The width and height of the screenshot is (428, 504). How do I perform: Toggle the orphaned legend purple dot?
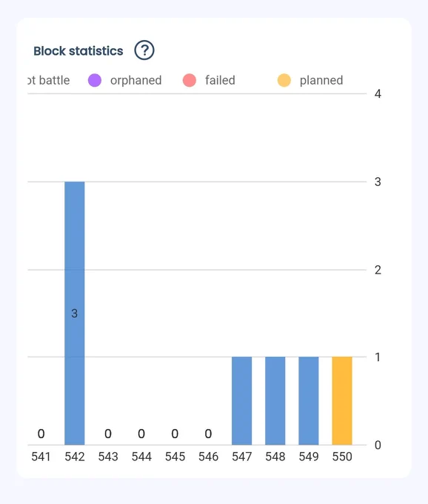[x=95, y=80]
